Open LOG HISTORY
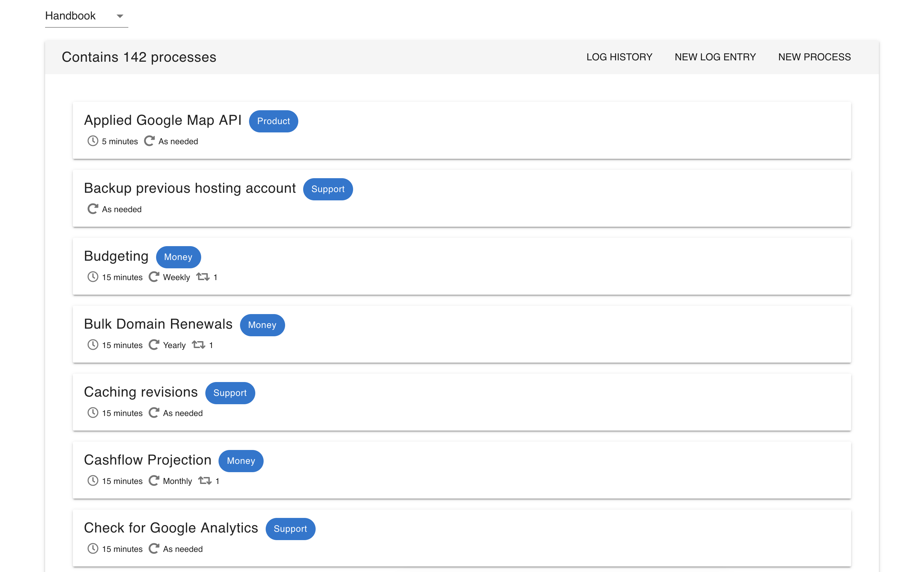The height and width of the screenshot is (572, 924). click(x=619, y=57)
